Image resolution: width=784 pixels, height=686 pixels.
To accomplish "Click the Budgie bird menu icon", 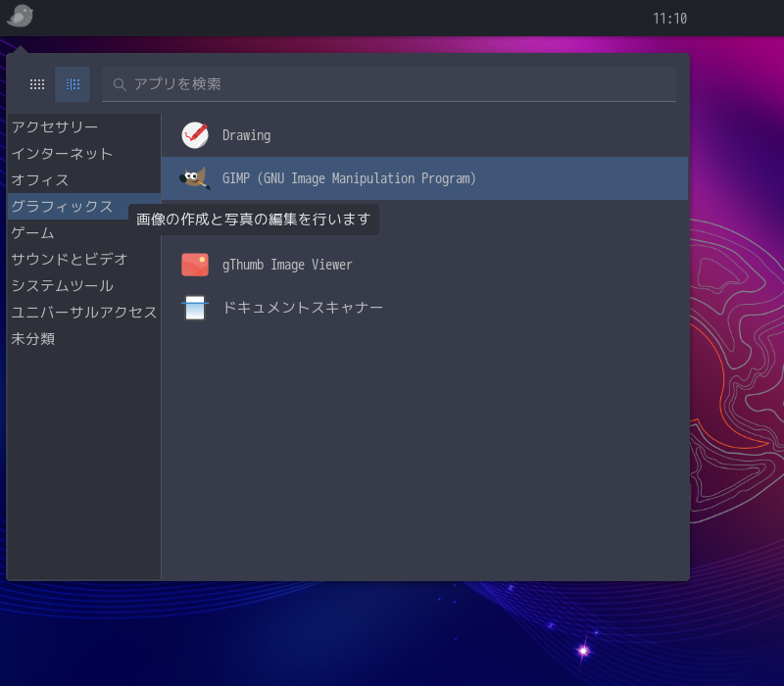I will tap(20, 16).
